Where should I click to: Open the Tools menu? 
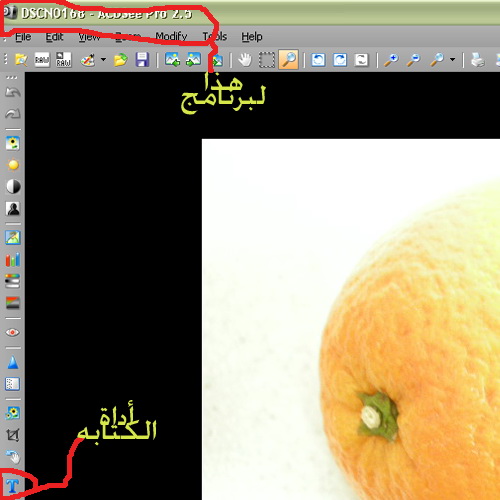215,36
